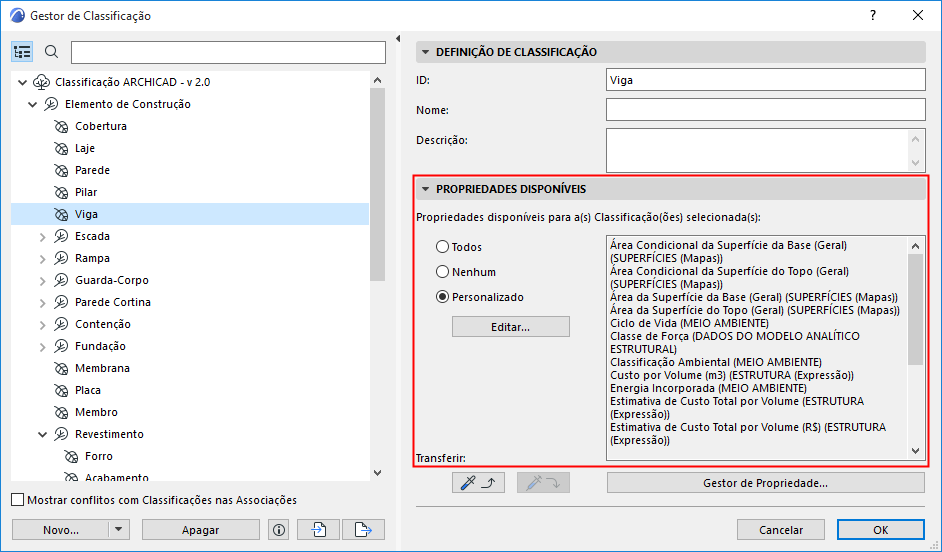The height and width of the screenshot is (552, 942).
Task: Click the Classificação ARCHICAD tree icon
Action: [x=41, y=82]
